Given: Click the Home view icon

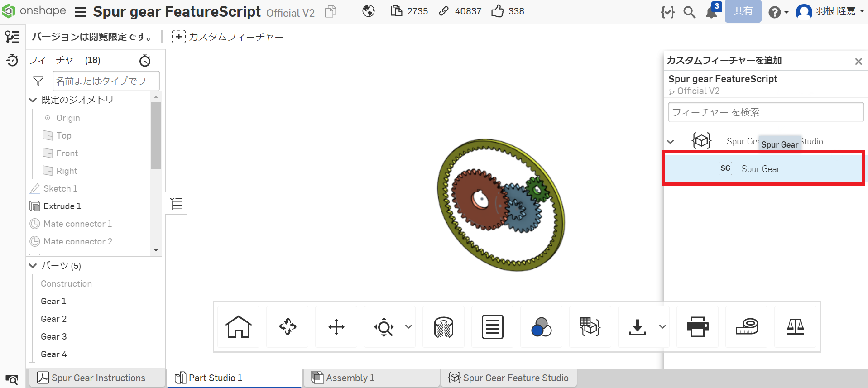Looking at the screenshot, I should [x=239, y=327].
